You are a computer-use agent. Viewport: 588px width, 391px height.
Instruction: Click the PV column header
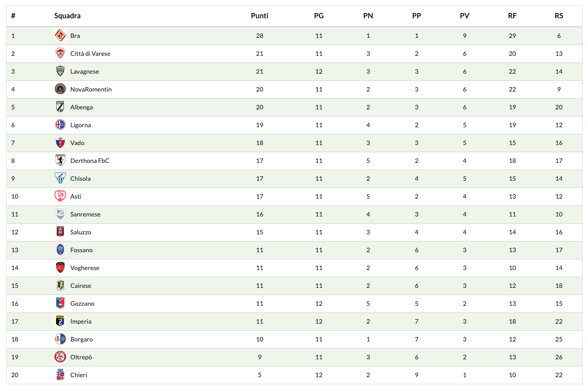[x=465, y=16]
